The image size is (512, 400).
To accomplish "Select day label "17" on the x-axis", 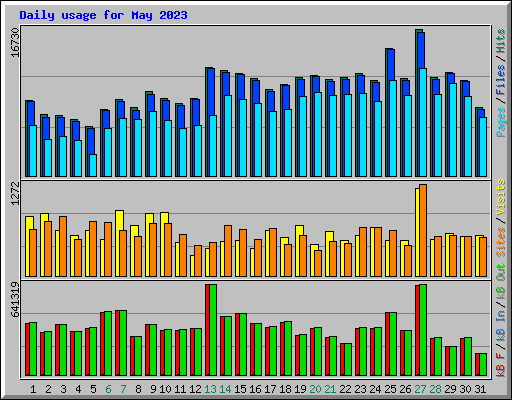I will click(x=270, y=389).
